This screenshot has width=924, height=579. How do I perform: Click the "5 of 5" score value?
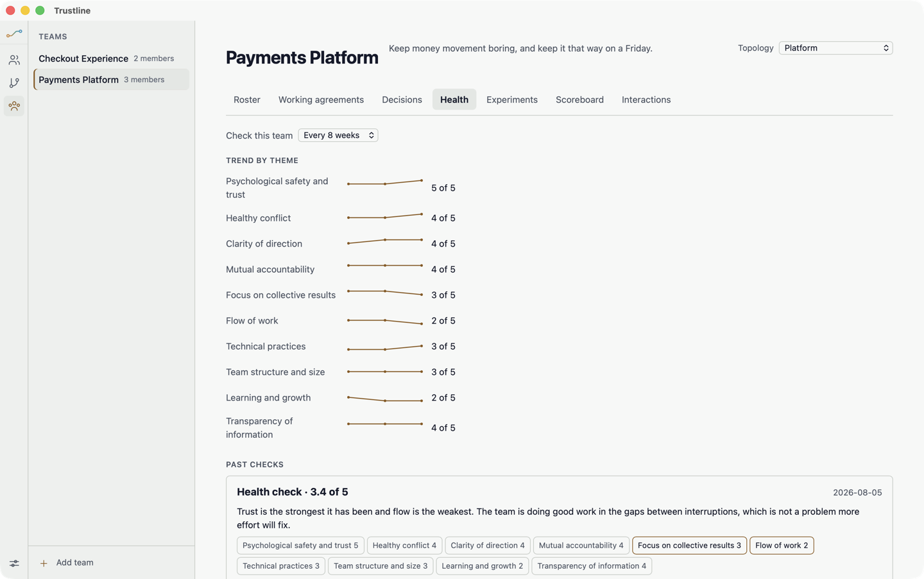(443, 188)
